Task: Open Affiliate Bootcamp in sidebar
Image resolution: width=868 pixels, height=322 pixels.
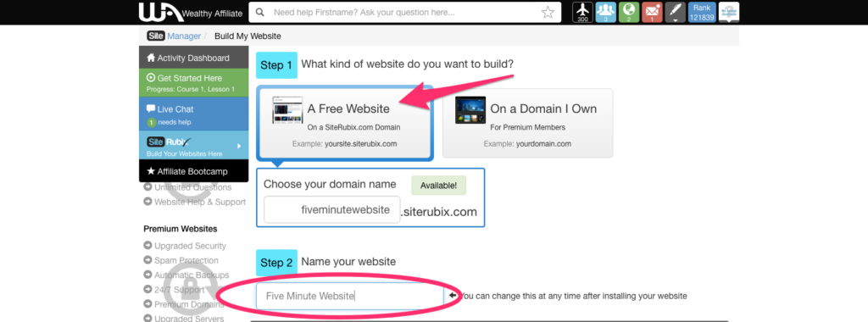Action: [194, 171]
